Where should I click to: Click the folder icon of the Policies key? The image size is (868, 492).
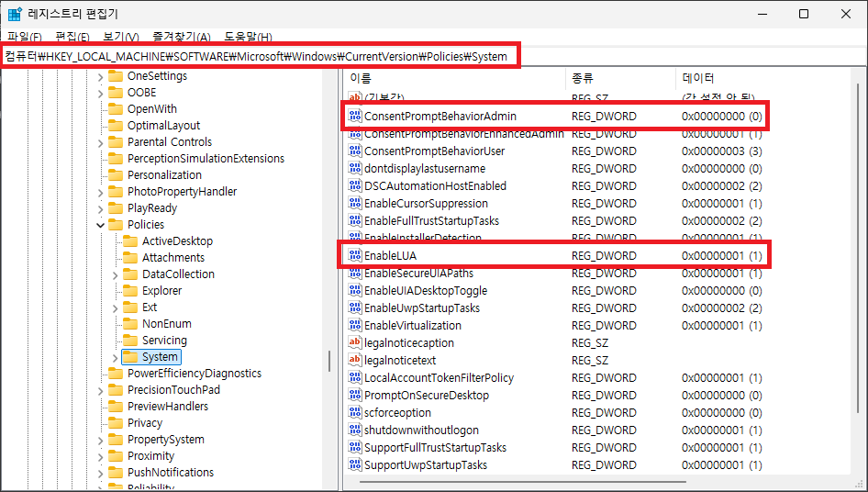pyautogui.click(x=116, y=224)
